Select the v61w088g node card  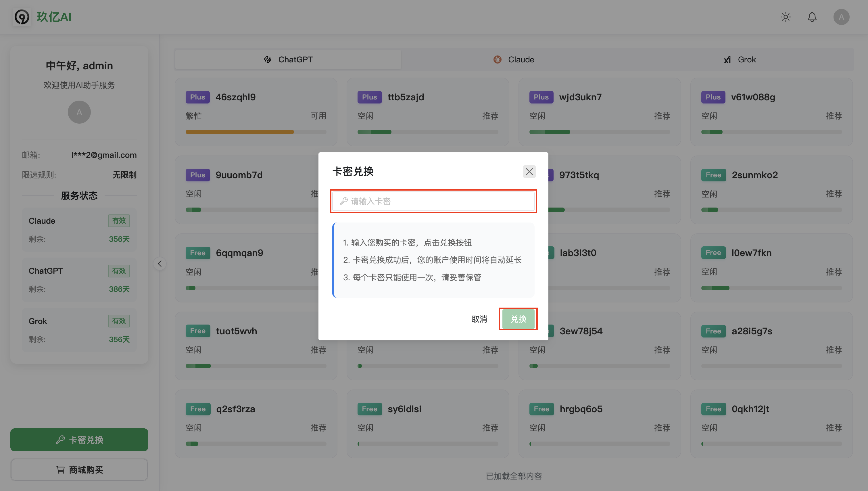(x=772, y=112)
